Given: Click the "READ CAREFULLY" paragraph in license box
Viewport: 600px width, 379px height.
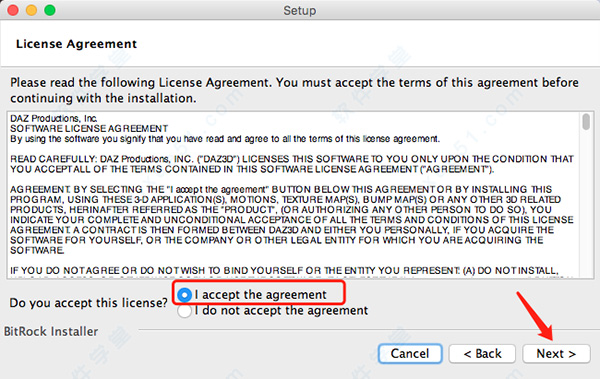Looking at the screenshot, I should coord(292,164).
